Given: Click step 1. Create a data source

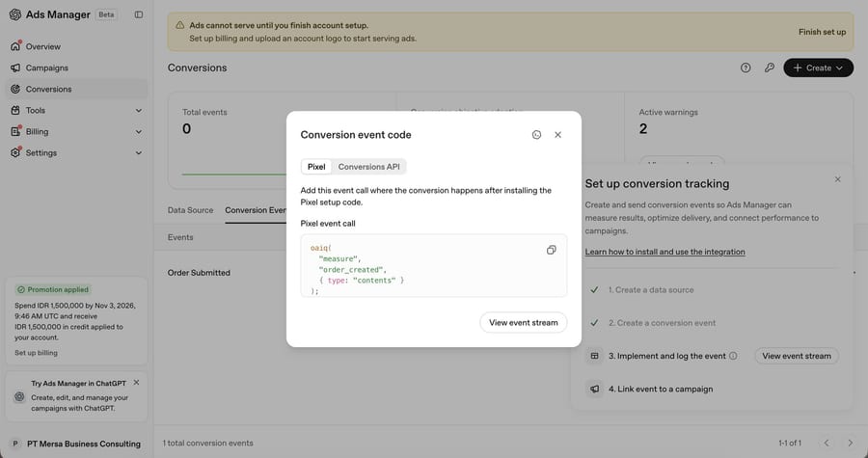Looking at the screenshot, I should [651, 290].
